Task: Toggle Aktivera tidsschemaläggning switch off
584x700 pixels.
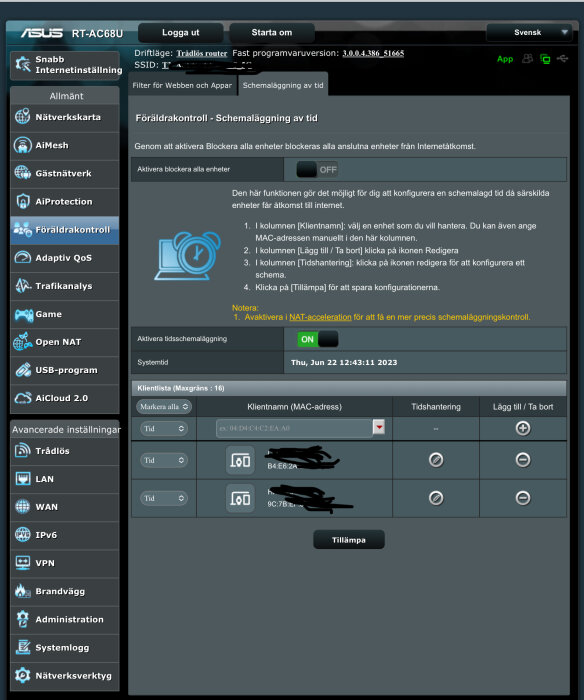Action: pos(317,339)
